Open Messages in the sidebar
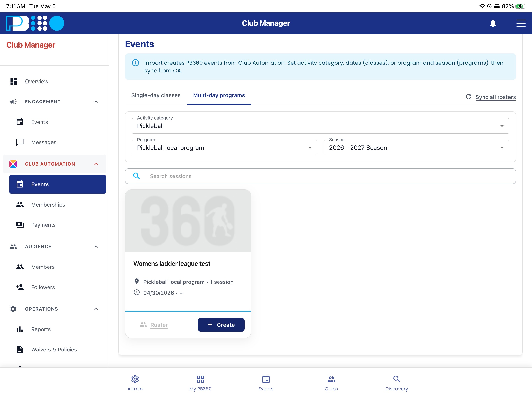The image size is (532, 399). tap(57, 142)
